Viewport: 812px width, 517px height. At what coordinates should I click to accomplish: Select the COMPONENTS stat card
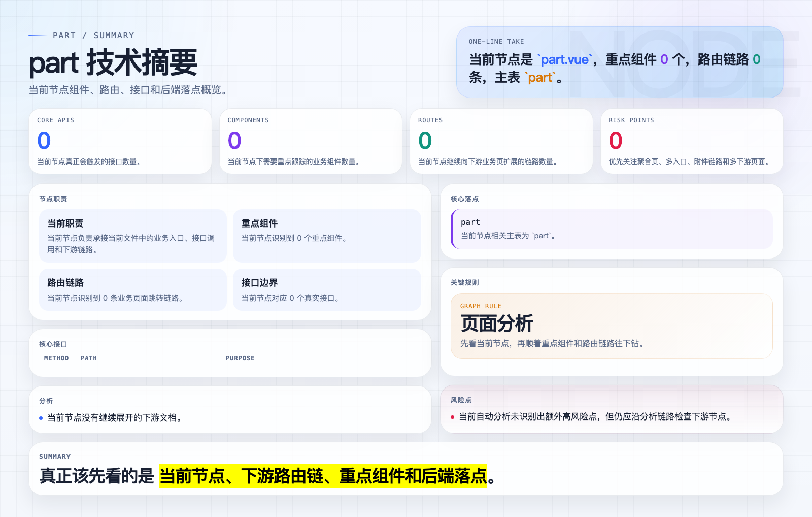311,141
